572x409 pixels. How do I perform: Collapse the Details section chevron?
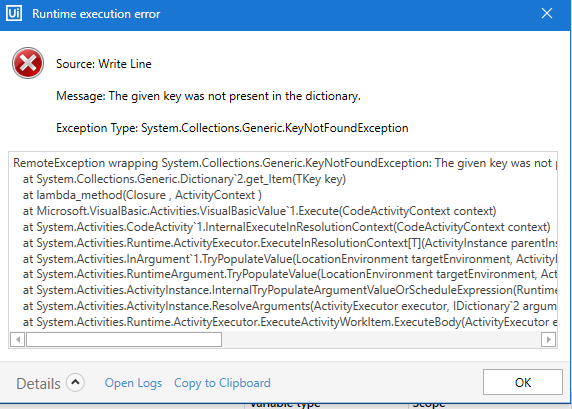76,383
